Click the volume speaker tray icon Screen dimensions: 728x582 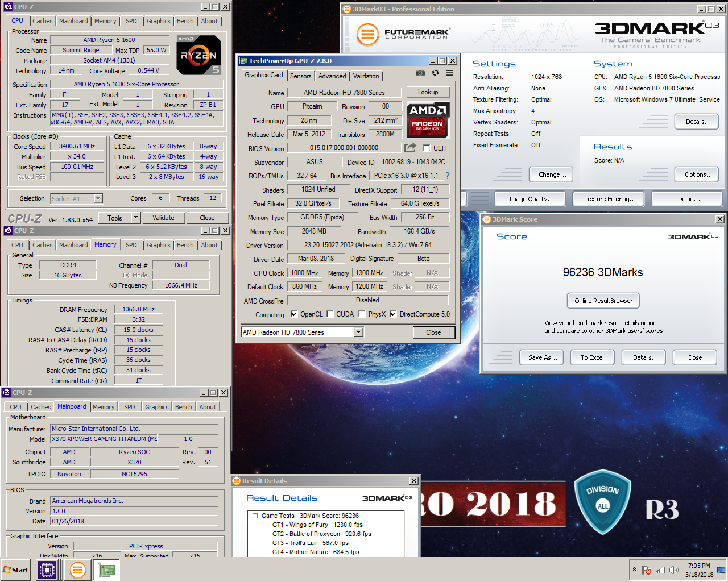(x=674, y=570)
